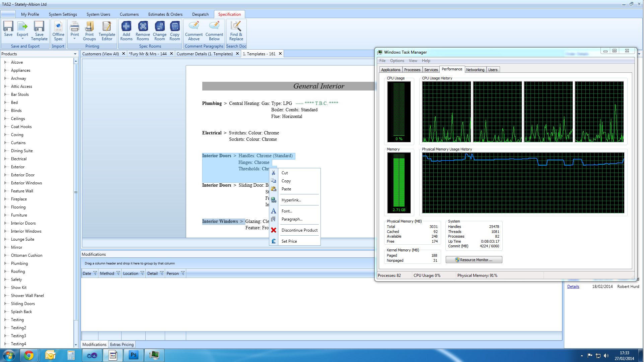
Task: Expand the Plumbing product tree node
Action: tap(5, 263)
